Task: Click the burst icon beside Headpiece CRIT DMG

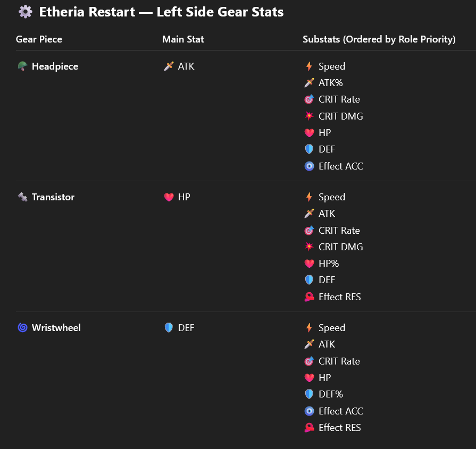Action: [x=309, y=116]
